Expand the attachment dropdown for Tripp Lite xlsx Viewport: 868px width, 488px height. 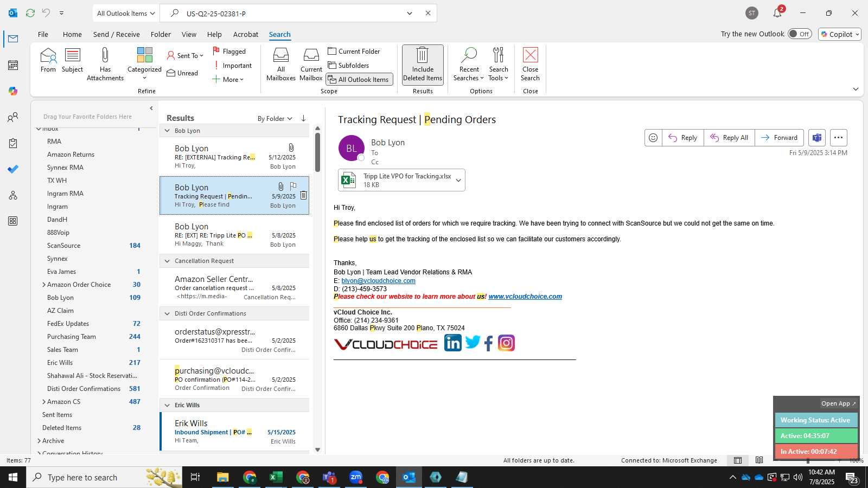click(458, 180)
